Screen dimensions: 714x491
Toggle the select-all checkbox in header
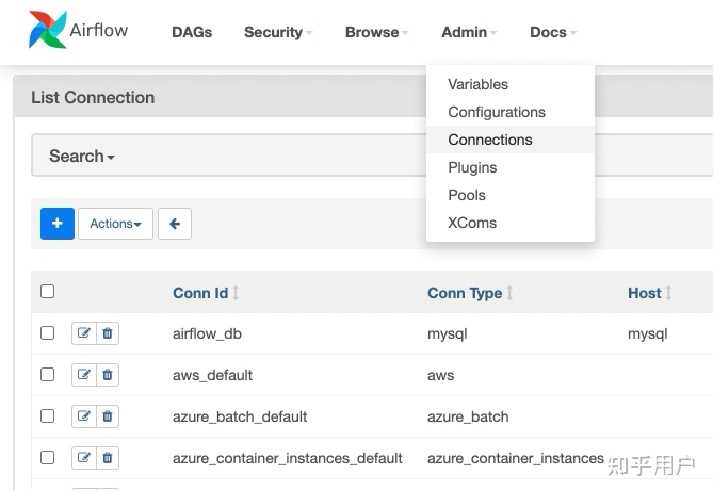pyautogui.click(x=47, y=292)
